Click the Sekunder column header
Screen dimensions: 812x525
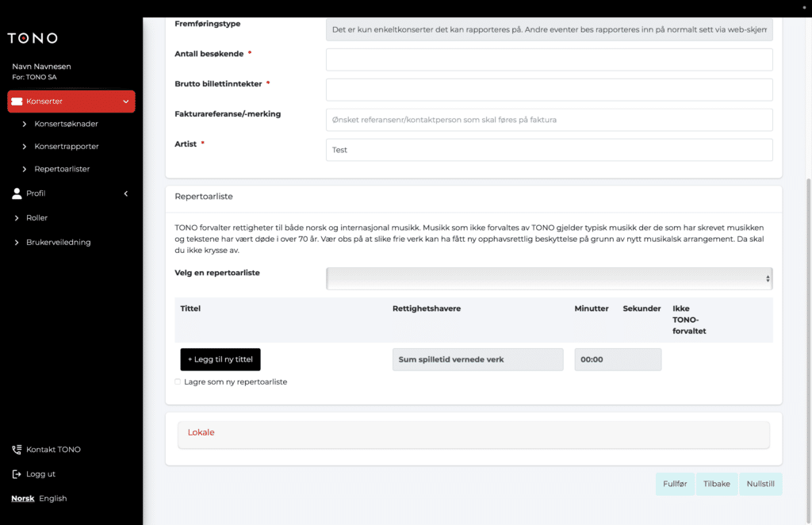point(642,308)
